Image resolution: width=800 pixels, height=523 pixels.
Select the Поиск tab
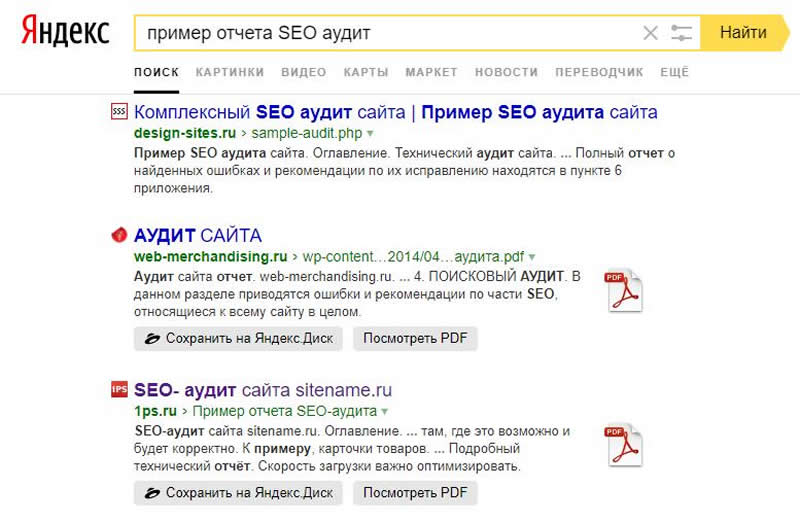(x=156, y=72)
